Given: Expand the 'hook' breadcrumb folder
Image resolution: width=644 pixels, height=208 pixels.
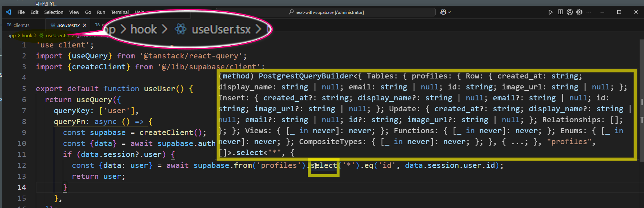Looking at the screenshot, I should (x=27, y=35).
